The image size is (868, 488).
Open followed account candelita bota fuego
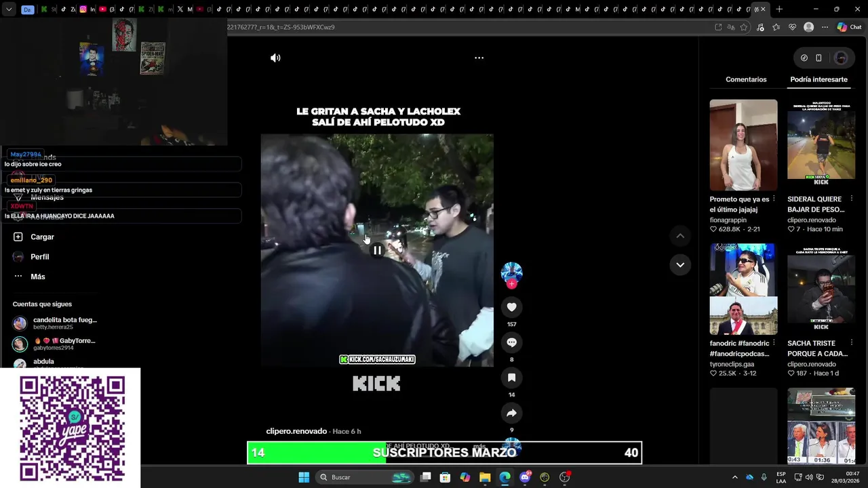click(x=55, y=323)
